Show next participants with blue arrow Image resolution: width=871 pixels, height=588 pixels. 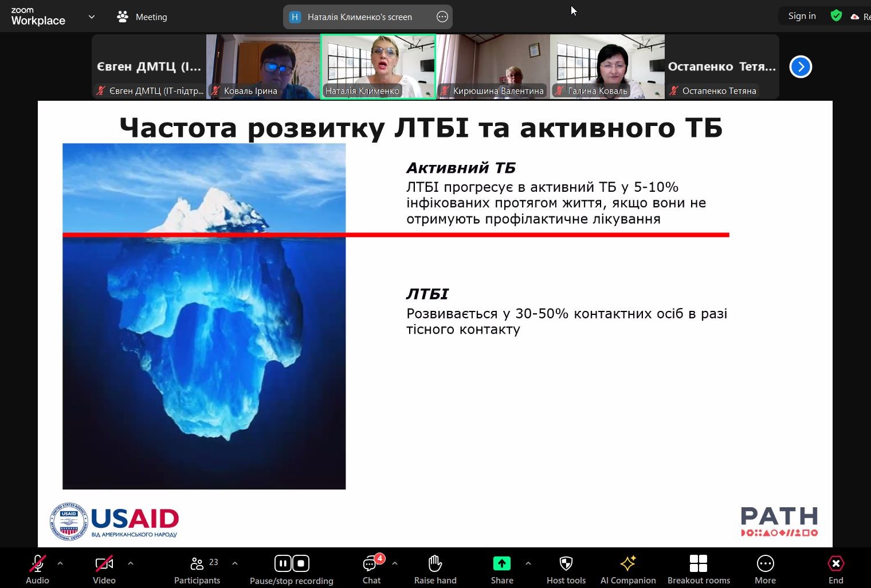coord(801,67)
